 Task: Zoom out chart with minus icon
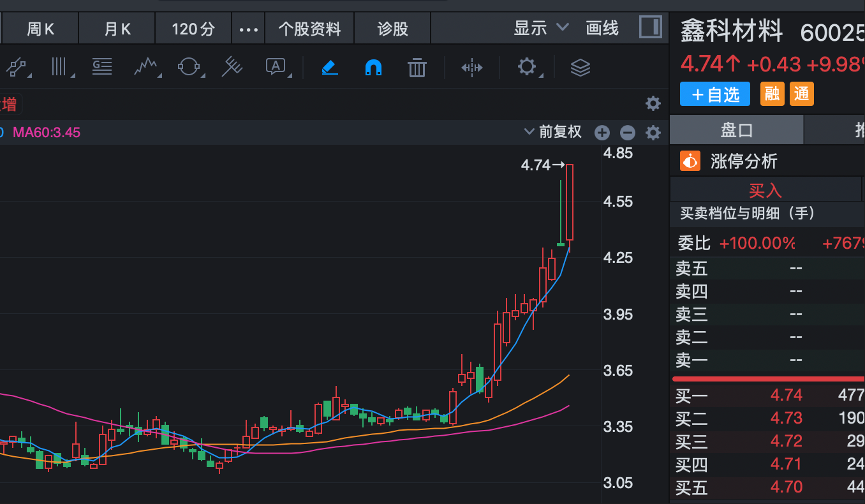pyautogui.click(x=628, y=133)
